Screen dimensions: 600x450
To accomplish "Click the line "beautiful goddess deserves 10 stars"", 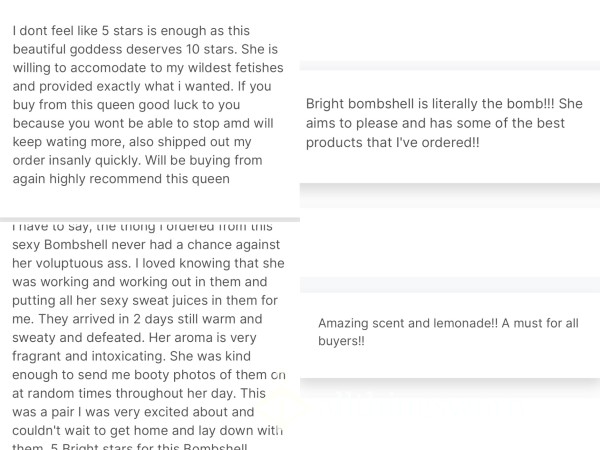I will [x=145, y=49].
